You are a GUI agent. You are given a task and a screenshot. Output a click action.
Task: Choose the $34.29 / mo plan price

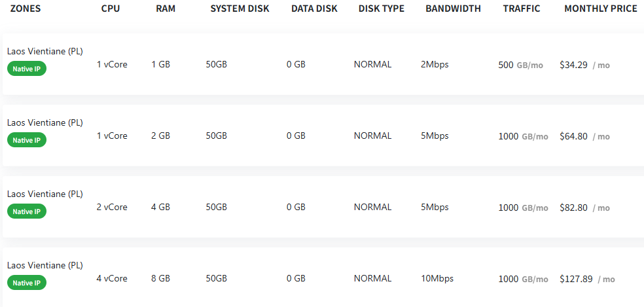click(585, 65)
